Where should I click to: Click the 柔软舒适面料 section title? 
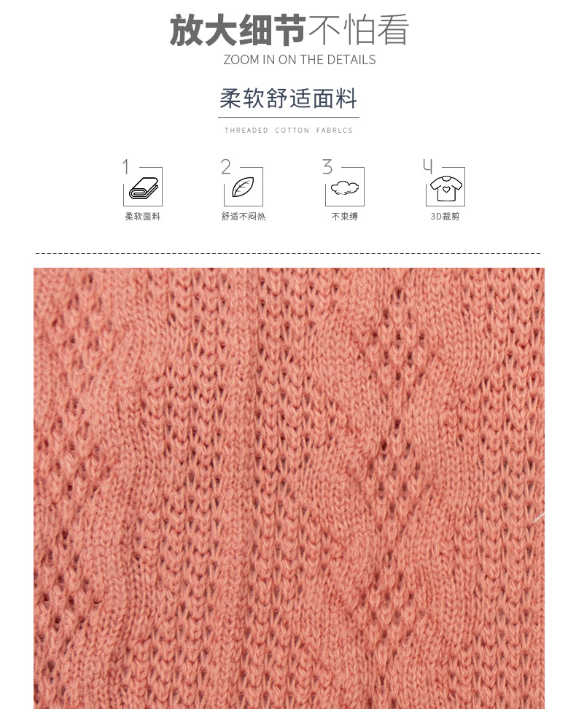coord(288,98)
